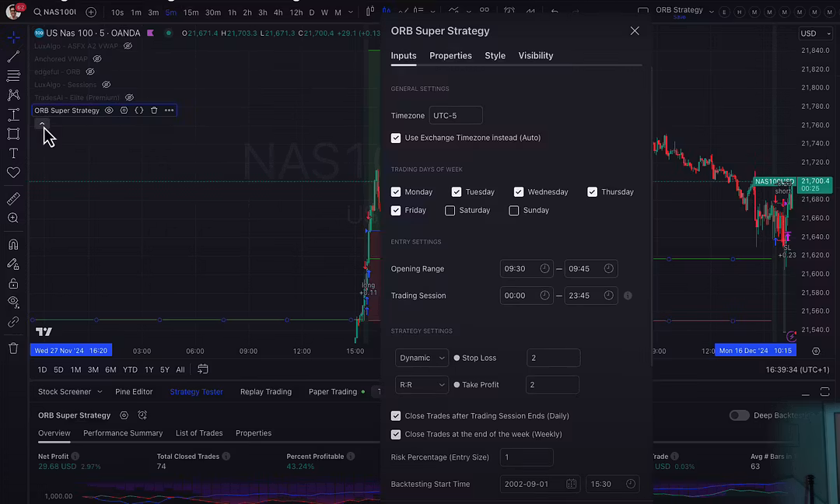Delete the ORB Super Strategy indicator
Screen dimensions: 840x504
coord(154,110)
